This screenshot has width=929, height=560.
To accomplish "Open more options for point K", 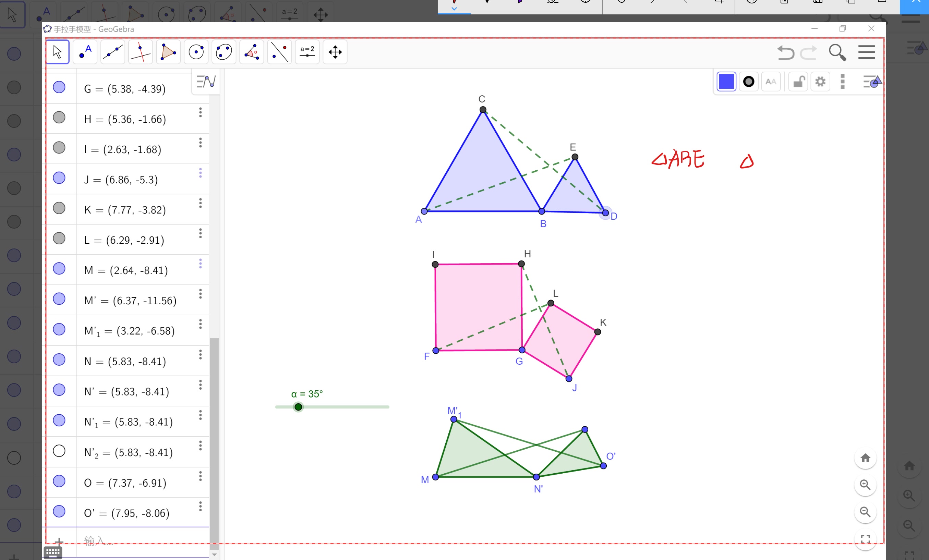I will (x=200, y=204).
